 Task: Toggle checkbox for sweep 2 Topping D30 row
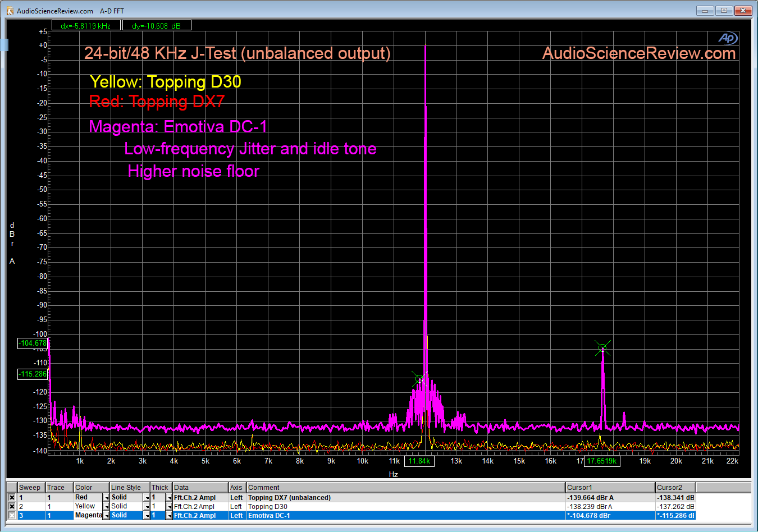[x=12, y=507]
